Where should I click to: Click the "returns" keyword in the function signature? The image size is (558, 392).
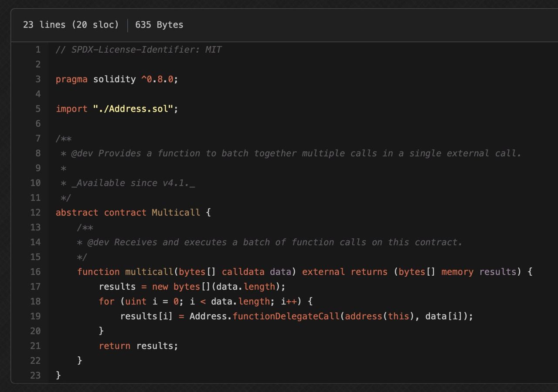(369, 272)
